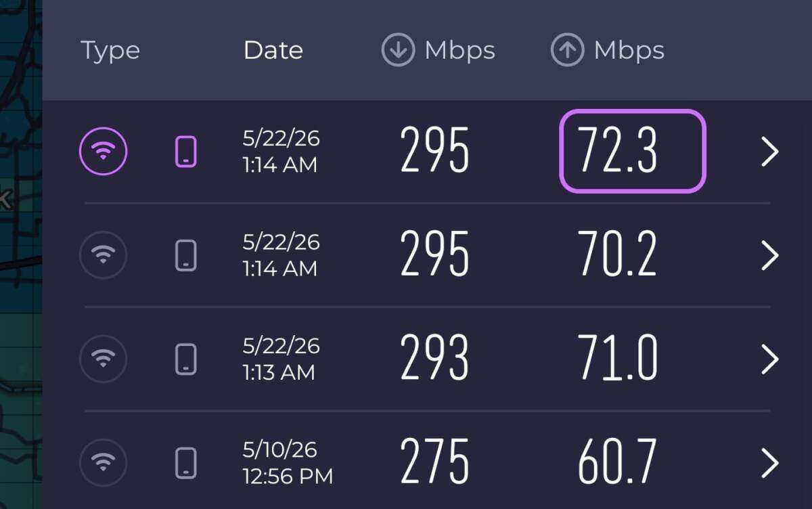Click the Wi-Fi icon in the 1:13 AM row
This screenshot has height=509, width=812.
click(104, 359)
